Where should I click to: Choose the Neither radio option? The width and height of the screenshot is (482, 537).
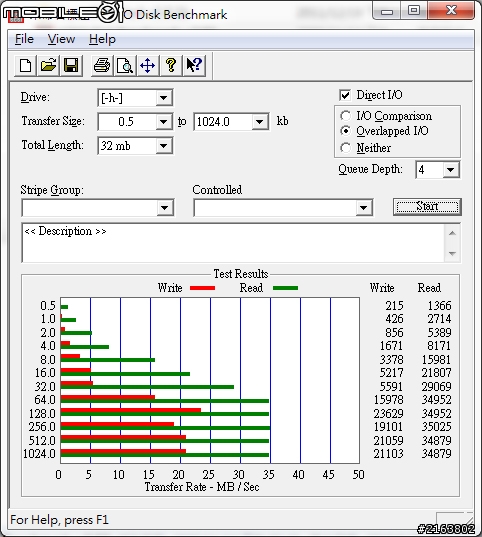(345, 148)
